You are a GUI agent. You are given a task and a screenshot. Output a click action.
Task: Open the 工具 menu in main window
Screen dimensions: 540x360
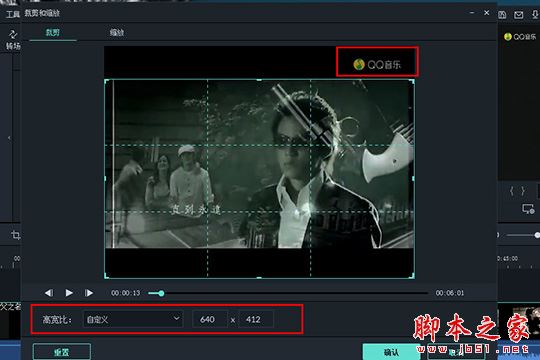tap(13, 14)
